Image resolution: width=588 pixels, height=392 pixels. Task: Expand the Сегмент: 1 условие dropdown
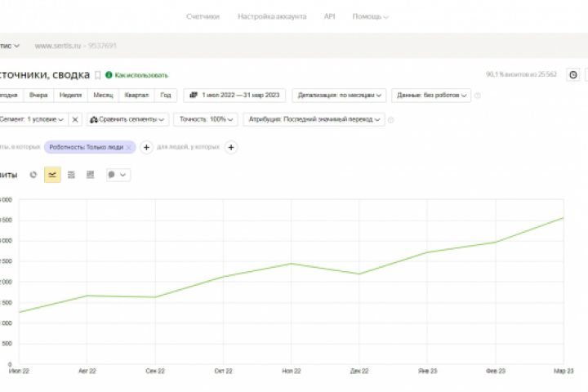pos(33,119)
